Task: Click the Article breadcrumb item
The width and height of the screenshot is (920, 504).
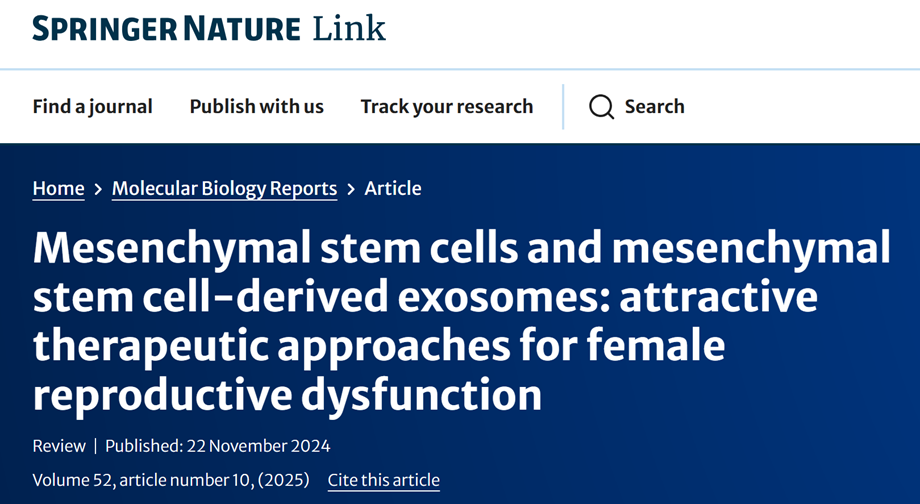Action: [x=393, y=188]
